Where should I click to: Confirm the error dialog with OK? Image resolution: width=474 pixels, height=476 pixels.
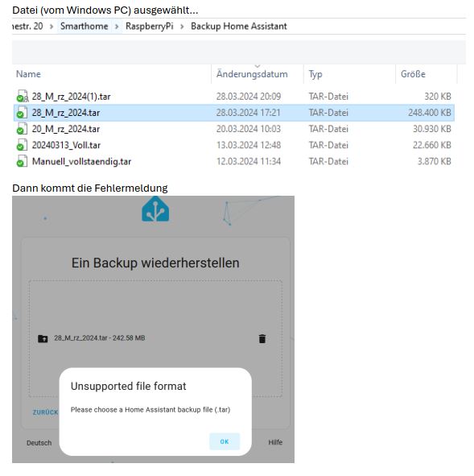coord(225,441)
